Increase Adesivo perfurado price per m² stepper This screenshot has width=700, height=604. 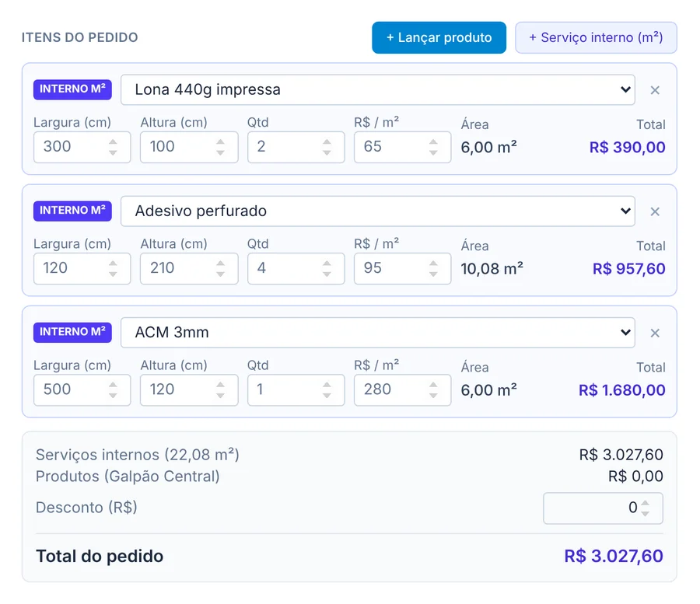click(x=433, y=263)
